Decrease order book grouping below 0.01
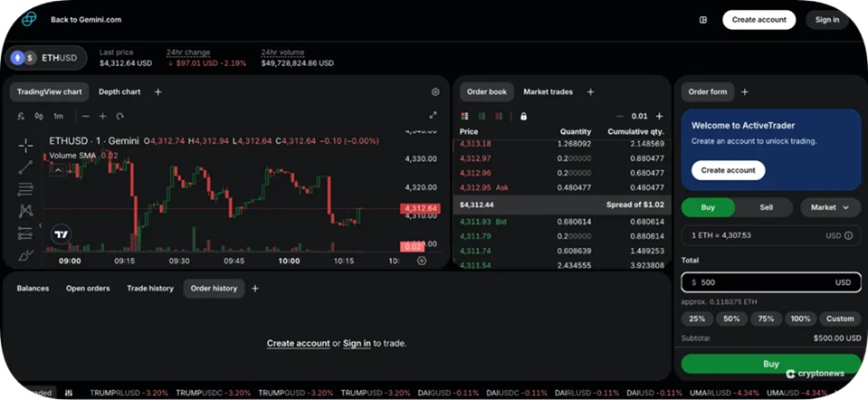 [x=620, y=116]
